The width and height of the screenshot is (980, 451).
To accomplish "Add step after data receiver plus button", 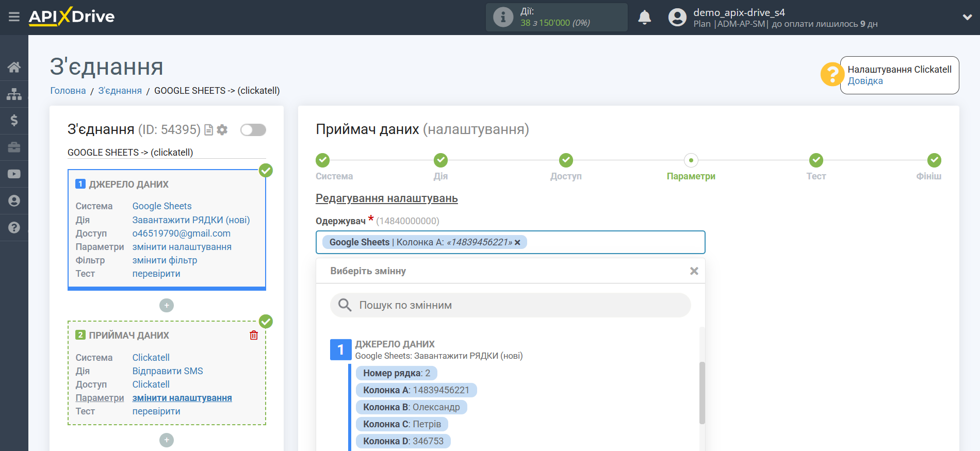I will [x=166, y=440].
